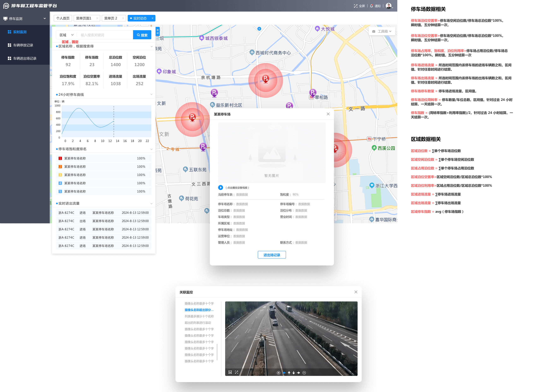
Task: Pan camera left with blue arrow
Action: [284, 373]
